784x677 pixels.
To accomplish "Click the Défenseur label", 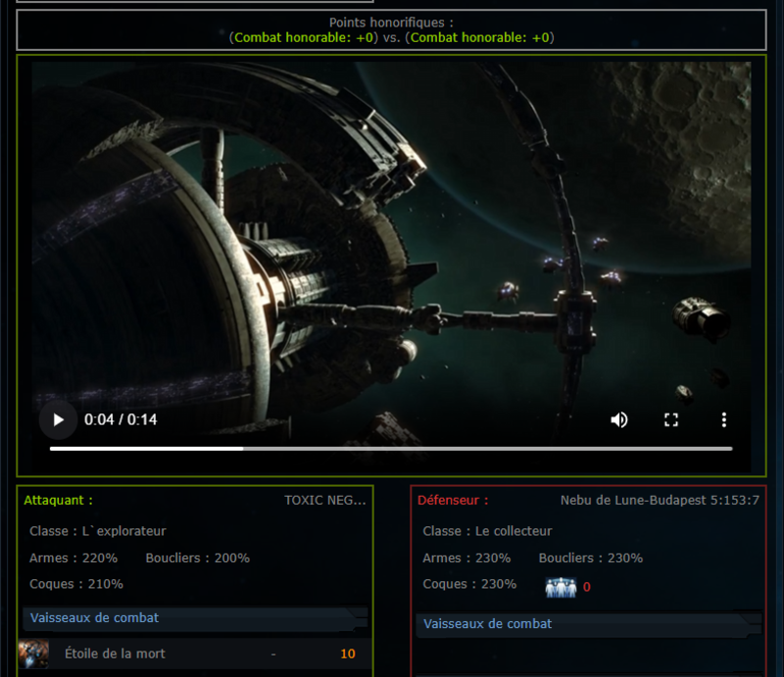I will click(x=453, y=500).
